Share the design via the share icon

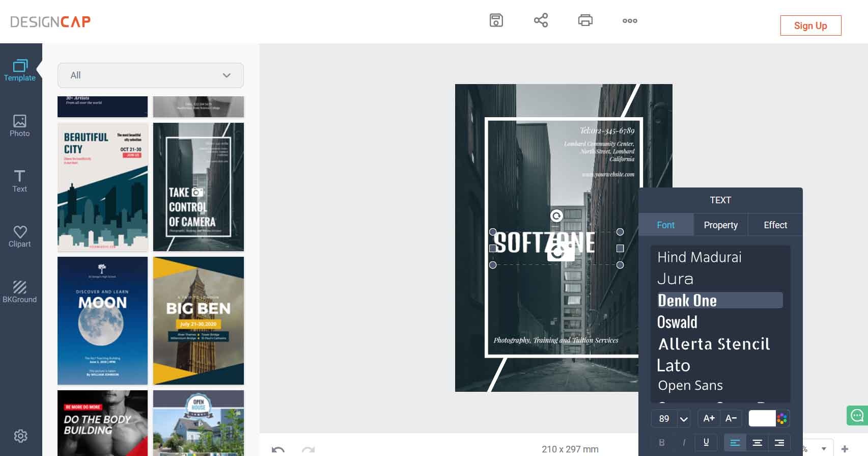541,20
